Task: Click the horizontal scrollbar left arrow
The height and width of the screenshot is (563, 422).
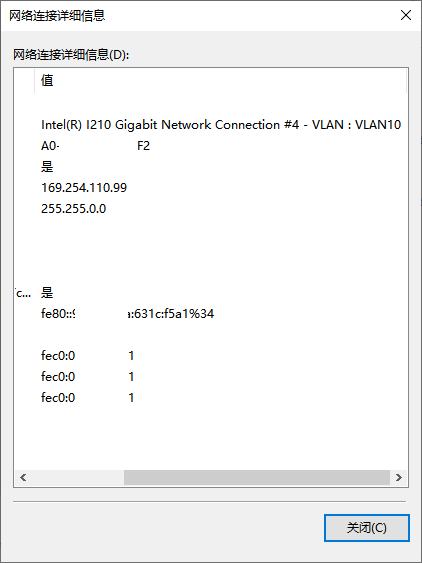Action: (23, 477)
